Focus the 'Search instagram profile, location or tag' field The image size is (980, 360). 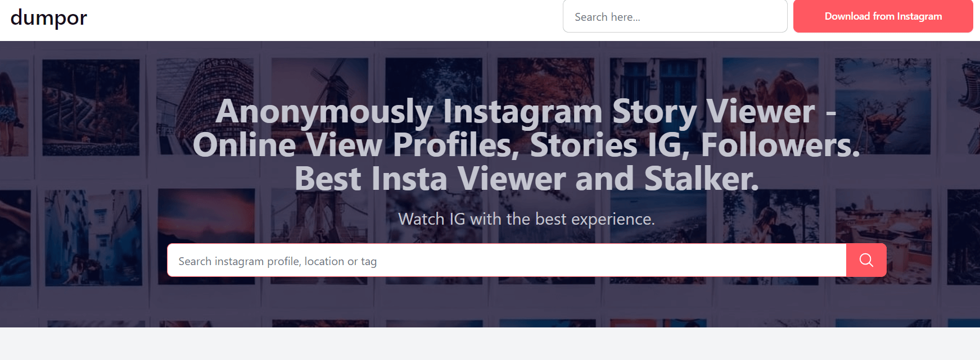507,260
